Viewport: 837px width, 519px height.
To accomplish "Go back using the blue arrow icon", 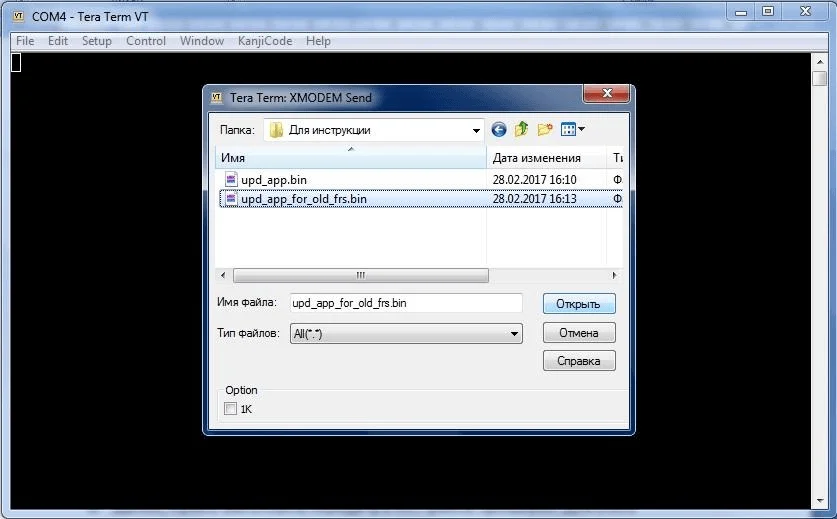I will (x=499, y=129).
